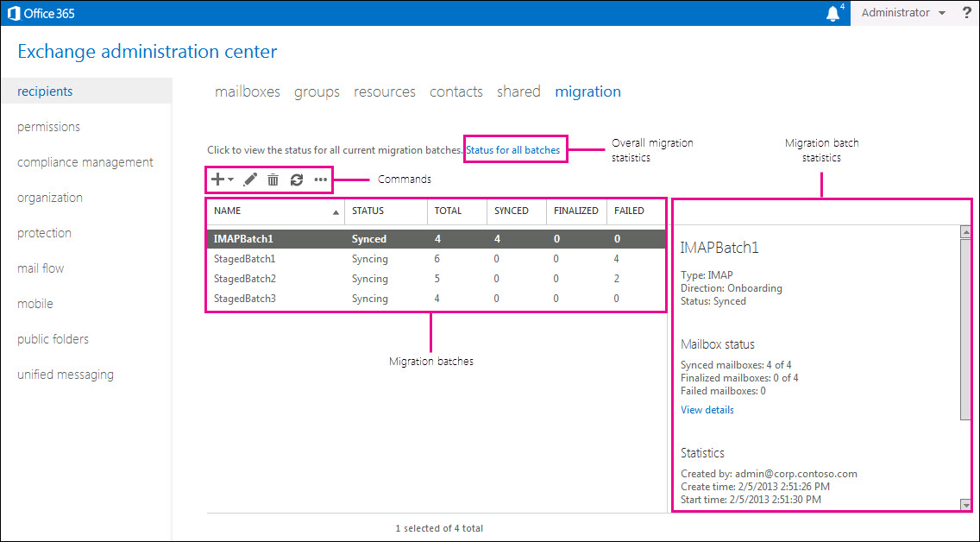The height and width of the screenshot is (542, 980).
Task: Open compliance management section
Action: [x=85, y=162]
